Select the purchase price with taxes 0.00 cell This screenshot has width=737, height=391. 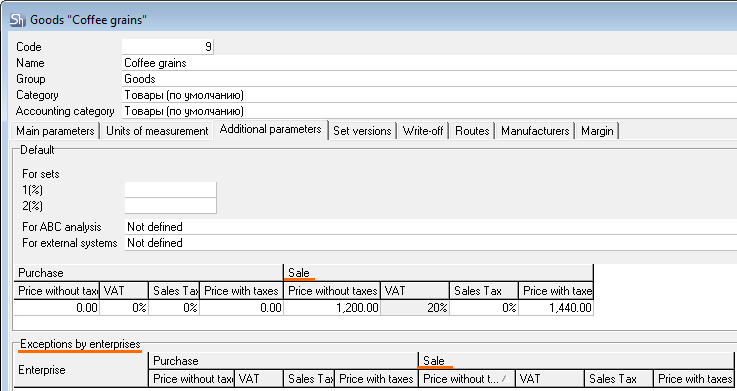pos(242,308)
